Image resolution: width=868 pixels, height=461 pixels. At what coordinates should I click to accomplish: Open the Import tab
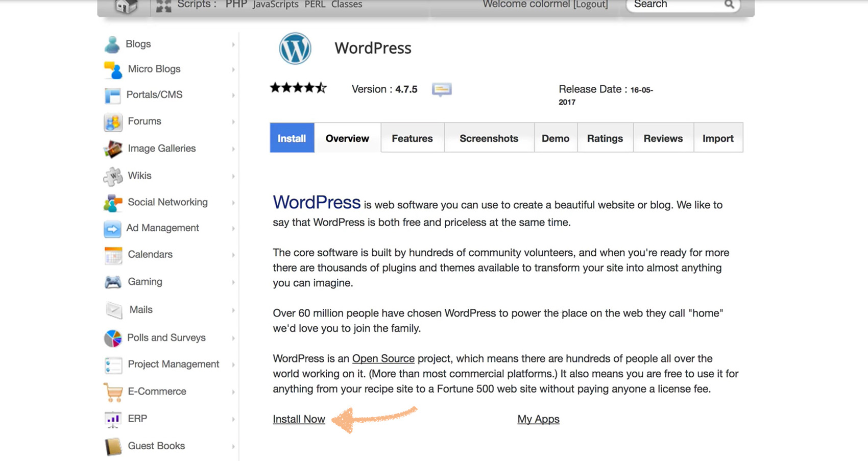click(718, 138)
